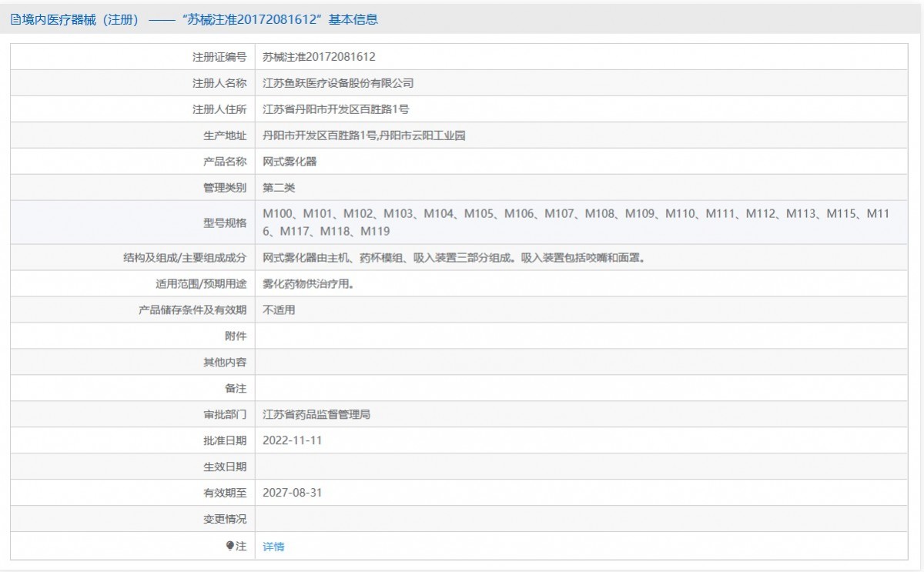Select the 适用范围/预期用途 label

pos(201,284)
